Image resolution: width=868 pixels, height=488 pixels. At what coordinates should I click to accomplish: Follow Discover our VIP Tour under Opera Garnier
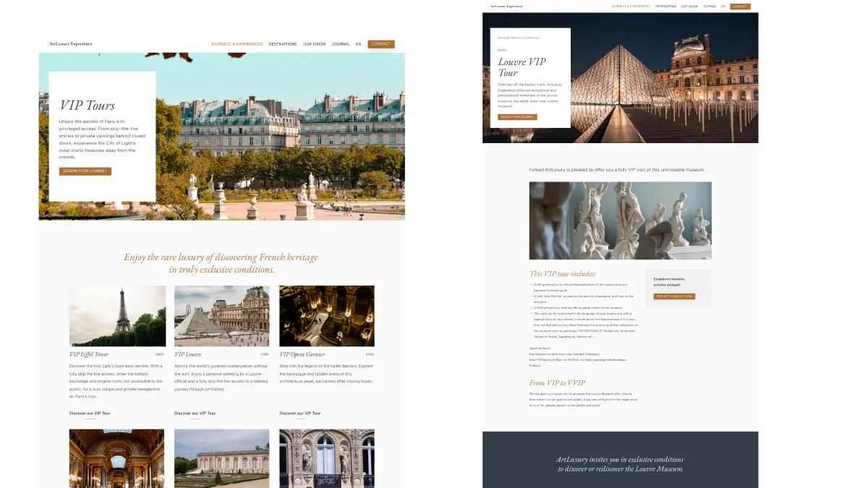pyautogui.click(x=300, y=414)
